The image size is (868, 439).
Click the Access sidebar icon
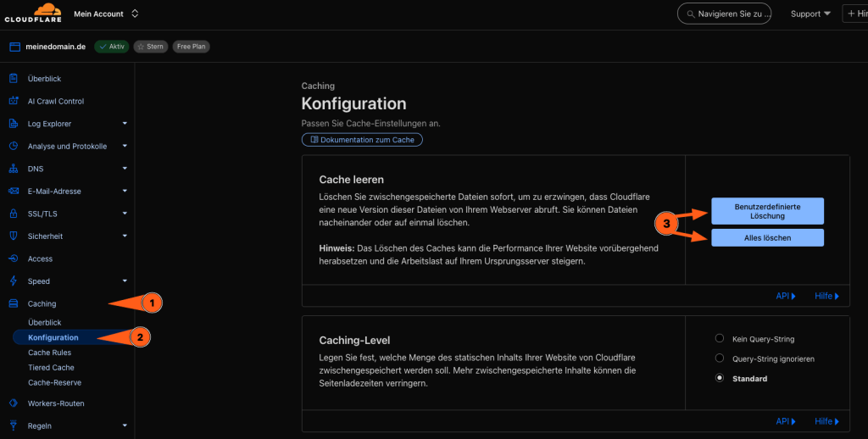(14, 258)
